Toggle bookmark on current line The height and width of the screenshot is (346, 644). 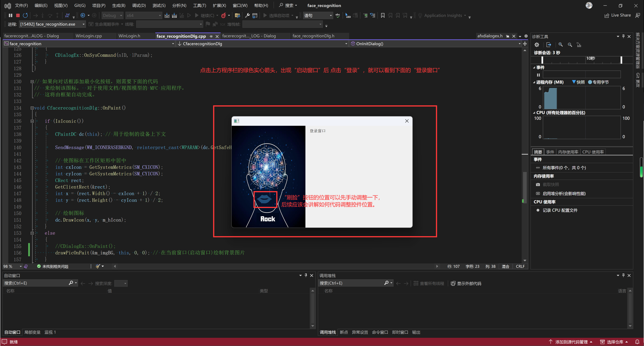[382, 16]
